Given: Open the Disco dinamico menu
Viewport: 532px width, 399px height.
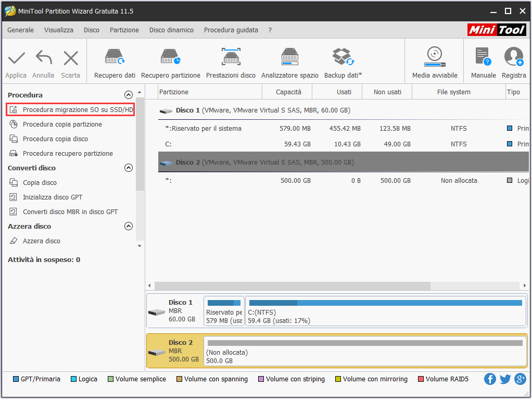Looking at the screenshot, I should pyautogui.click(x=171, y=30).
